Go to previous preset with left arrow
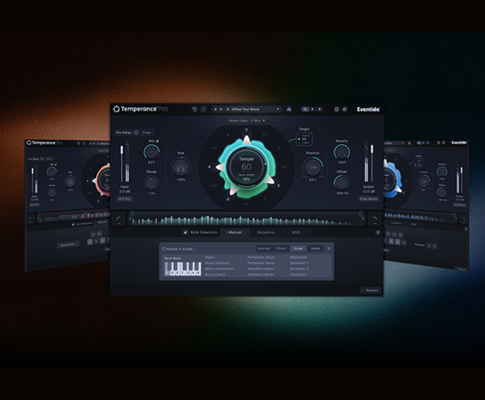485x400 pixels. (215, 109)
